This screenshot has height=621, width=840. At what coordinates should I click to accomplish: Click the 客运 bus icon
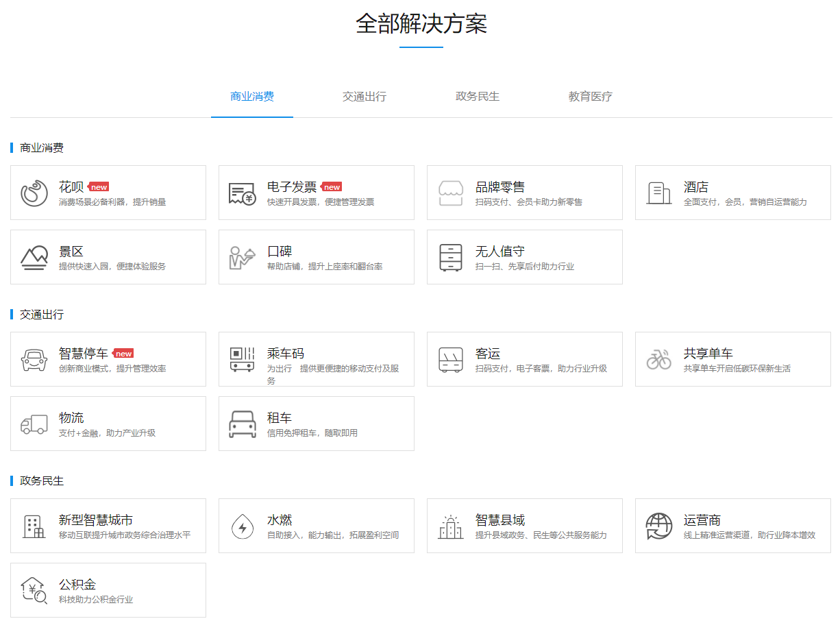[x=451, y=360]
